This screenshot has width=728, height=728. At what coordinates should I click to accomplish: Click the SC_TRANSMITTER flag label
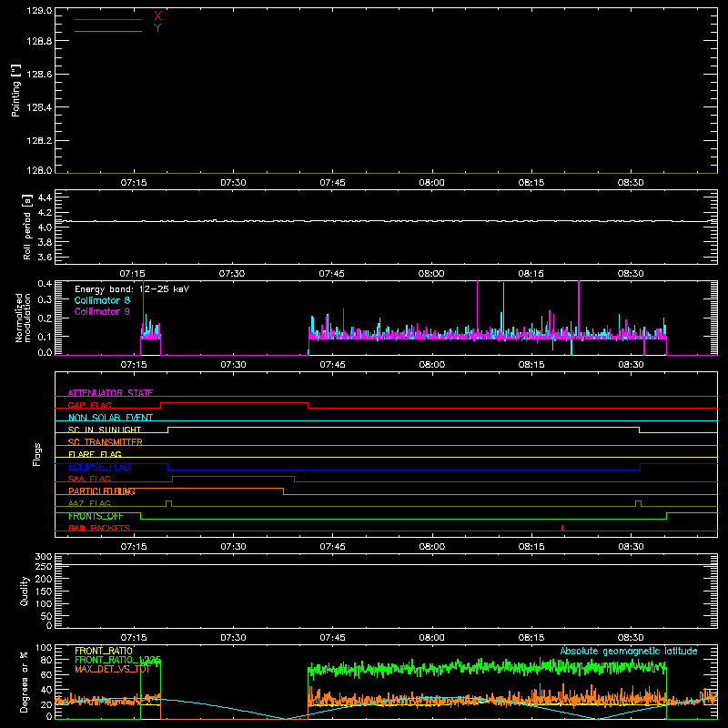(105, 442)
